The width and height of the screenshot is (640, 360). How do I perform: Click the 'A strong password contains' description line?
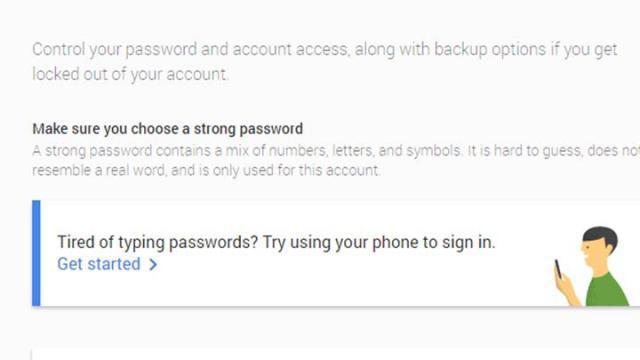(336, 151)
